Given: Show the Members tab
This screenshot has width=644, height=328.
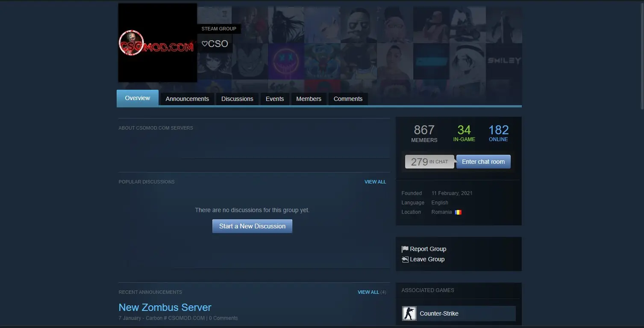Looking at the screenshot, I should [x=309, y=99].
